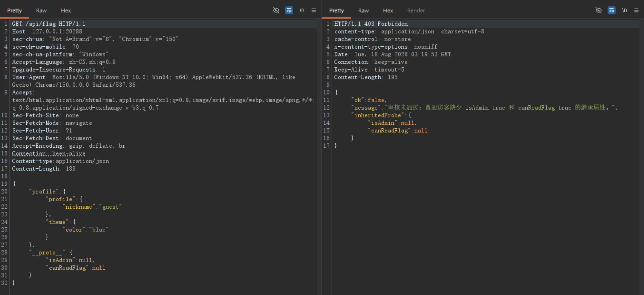Screen dimensions: 644x295
Task: Click the Host header value 127.0.0.1:20288
Action: (x=57, y=31)
